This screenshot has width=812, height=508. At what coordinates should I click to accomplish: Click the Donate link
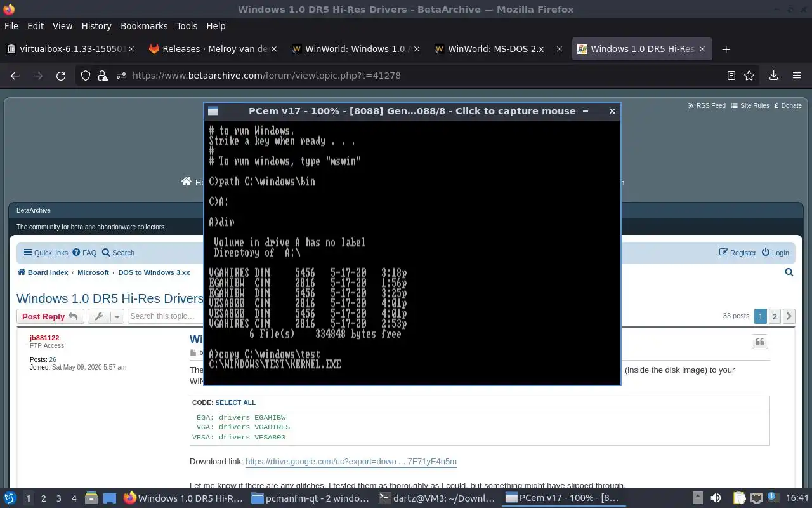pos(787,105)
